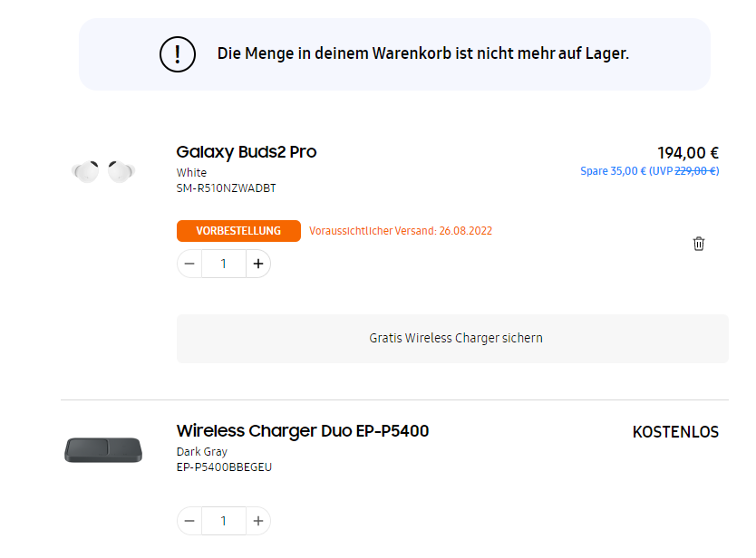
Task: Open the Galaxy Buds2 Pro product image
Action: 103,171
